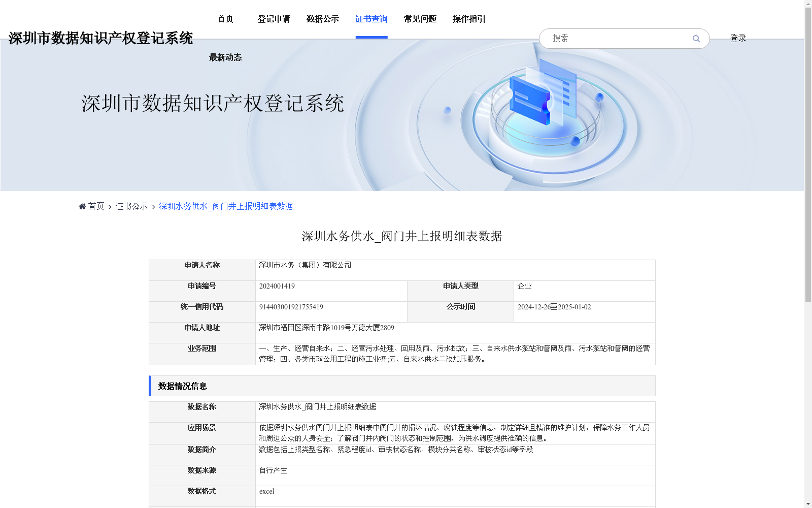Click the 数据简介 label cell
812x508 pixels.
click(202, 455)
